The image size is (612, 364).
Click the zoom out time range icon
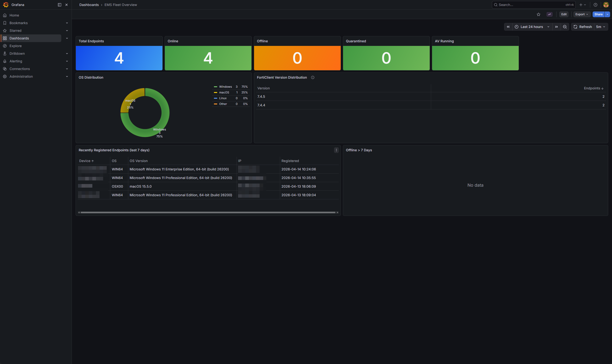pyautogui.click(x=565, y=27)
